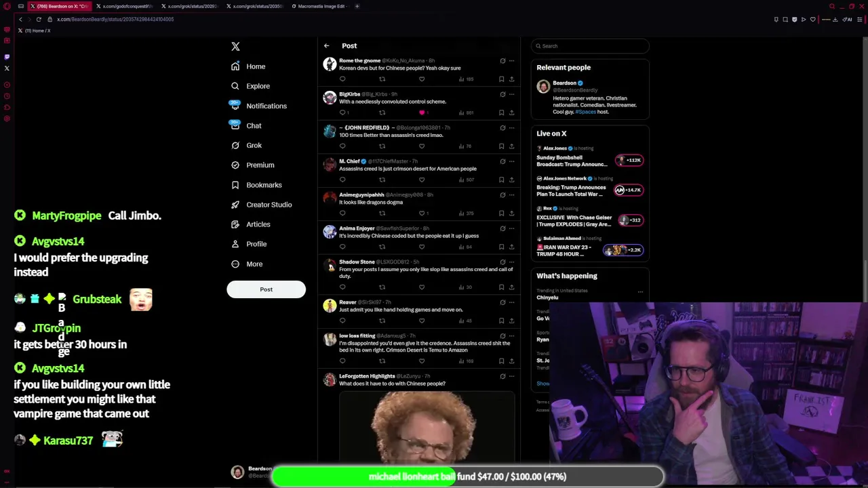Reply to Rome the gnome's post
Screen dimensions: 868x488
point(342,79)
